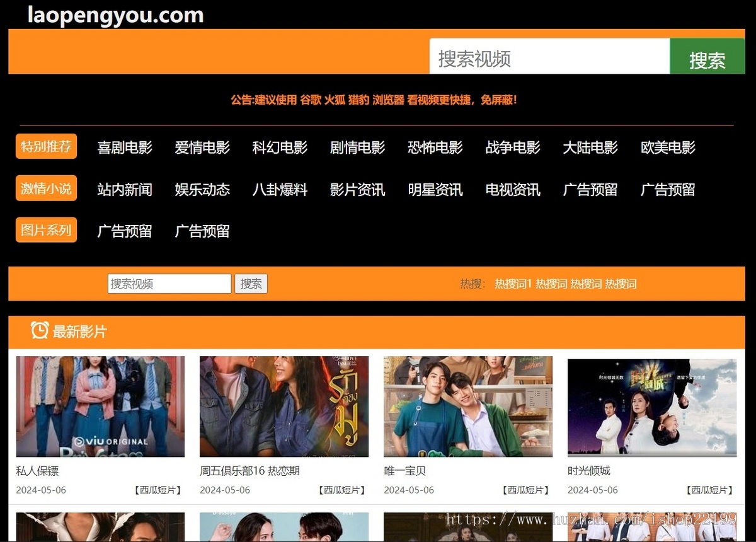756x542 pixels.
Task: Navigate to 欧美电影
Action: (668, 147)
